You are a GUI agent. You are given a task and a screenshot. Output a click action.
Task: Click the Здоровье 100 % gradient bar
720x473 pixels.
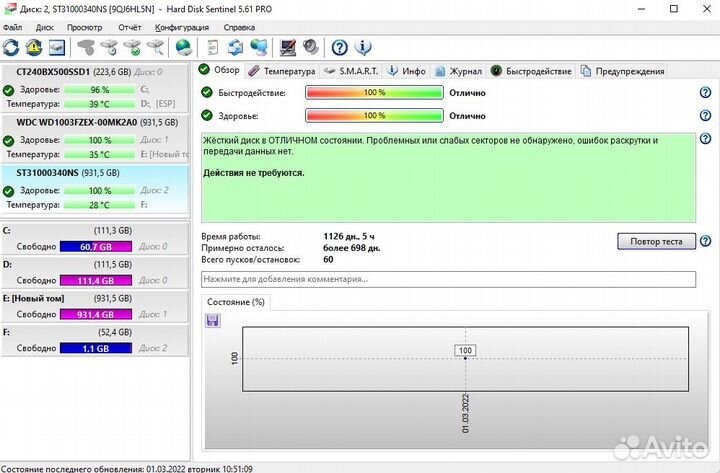374,115
